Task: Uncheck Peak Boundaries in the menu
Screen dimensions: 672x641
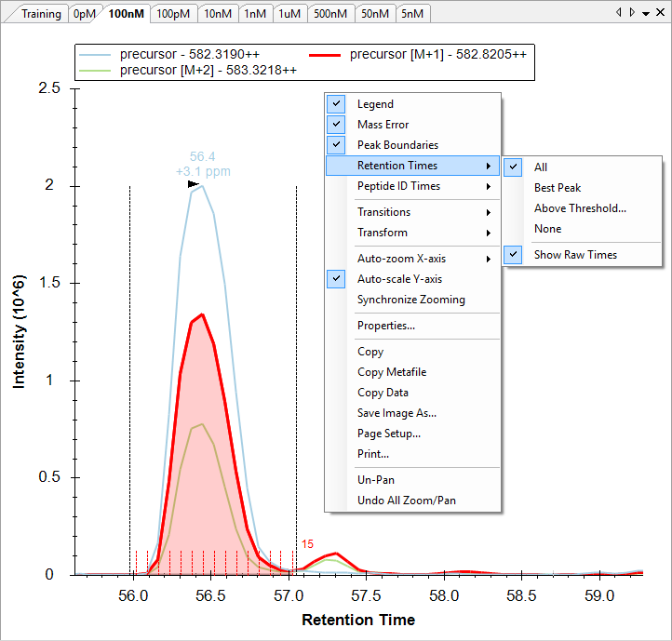Action: 397,145
